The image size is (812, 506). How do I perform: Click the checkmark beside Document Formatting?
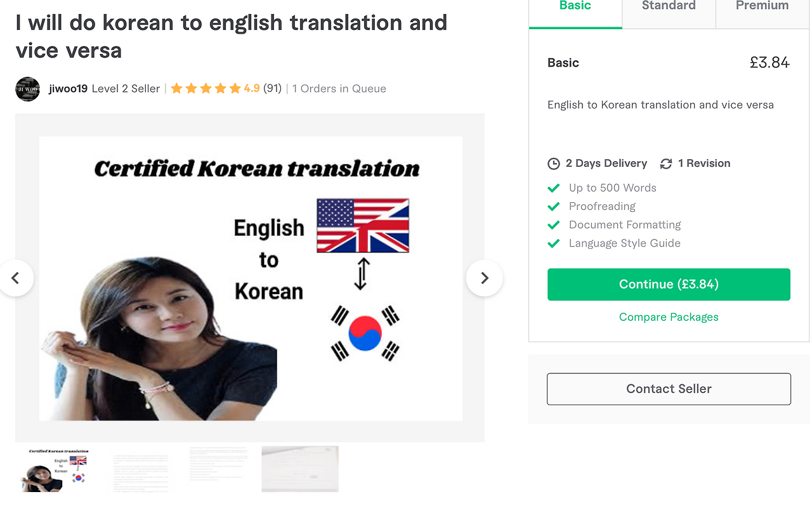tap(554, 224)
